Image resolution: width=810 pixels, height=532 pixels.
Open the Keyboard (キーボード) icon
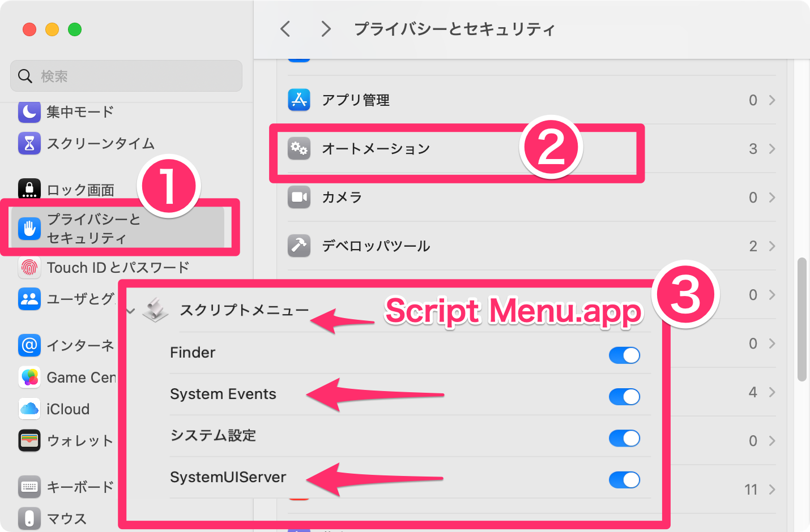coord(29,486)
